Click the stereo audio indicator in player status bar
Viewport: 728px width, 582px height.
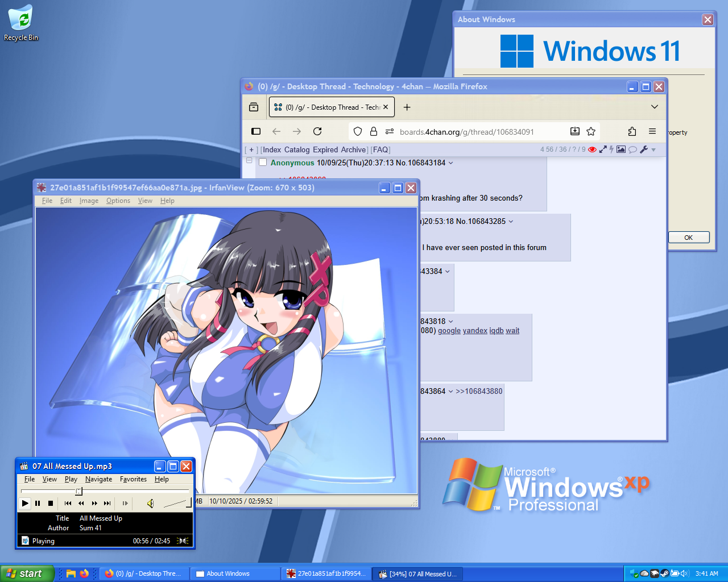point(183,541)
